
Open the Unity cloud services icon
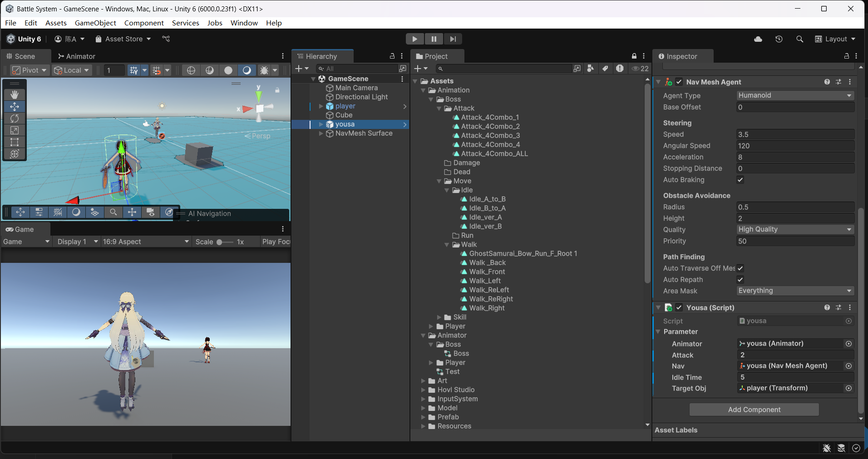tap(758, 39)
